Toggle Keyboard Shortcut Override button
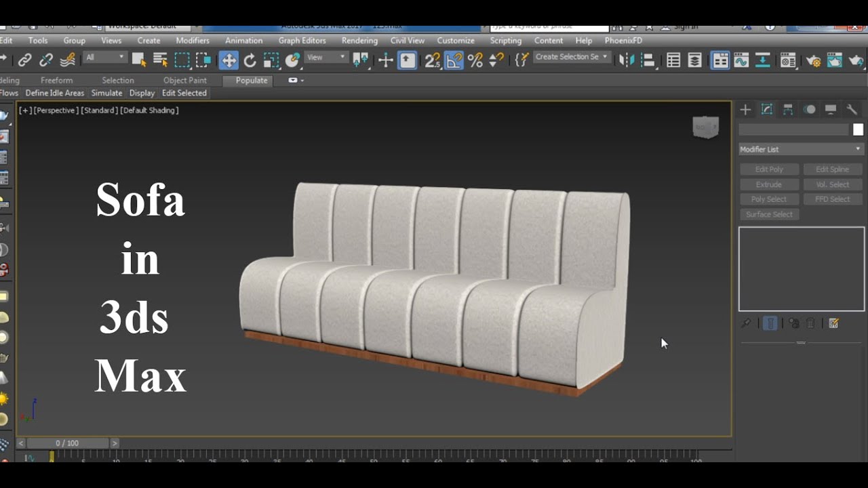The image size is (868, 488). 407,60
